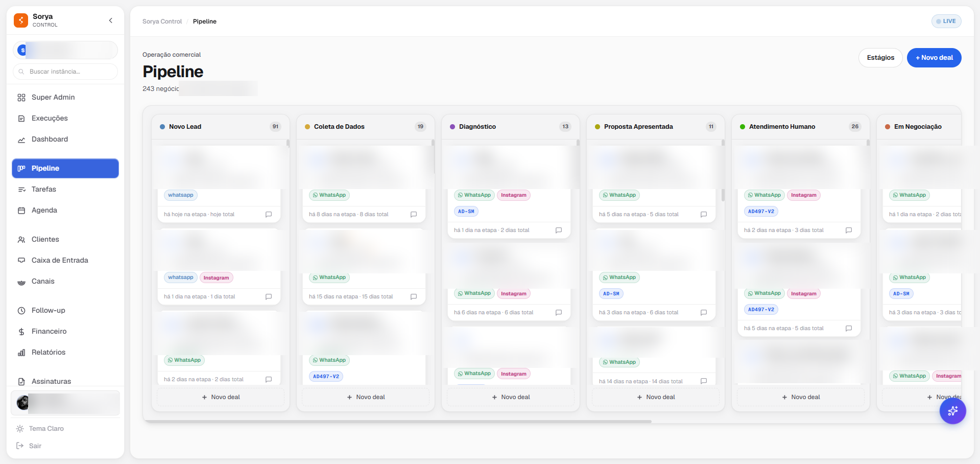Click the horizontal pipeline scrollbar

(x=398, y=422)
